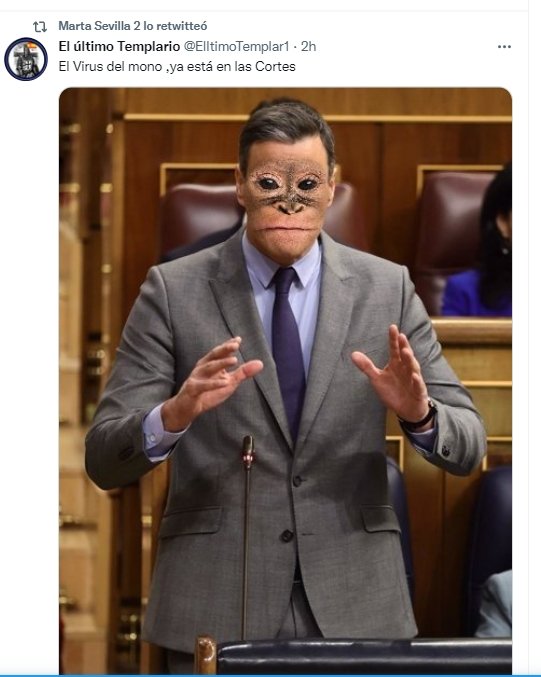Click the word Cortes in the tweet text
Viewport: 541px width, 677px height.
pos(275,66)
